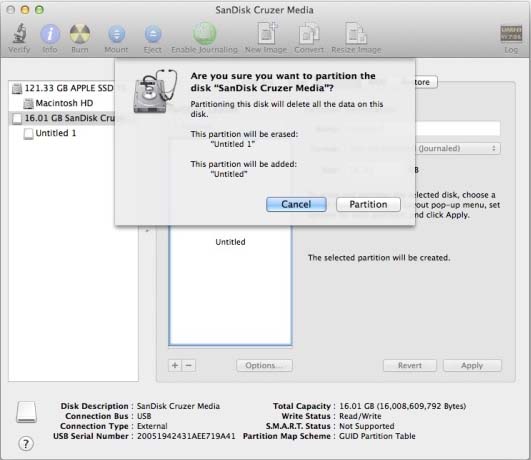Open the Format (Journaled) dropdown
Viewport: 531px width, 460px height.
(x=457, y=148)
